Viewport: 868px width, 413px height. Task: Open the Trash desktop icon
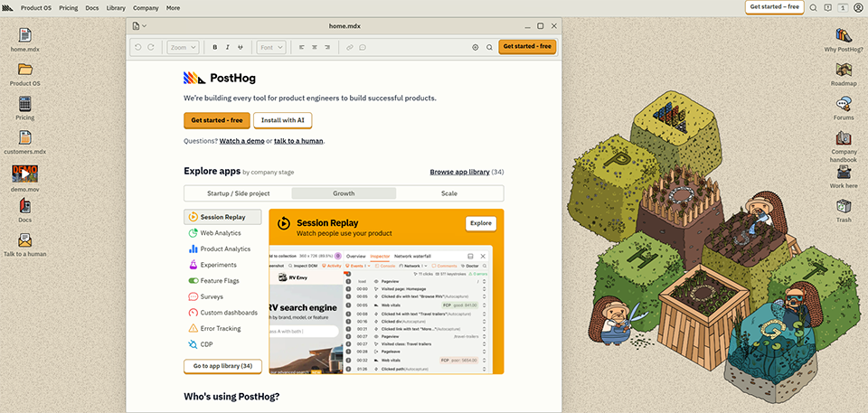pos(844,206)
